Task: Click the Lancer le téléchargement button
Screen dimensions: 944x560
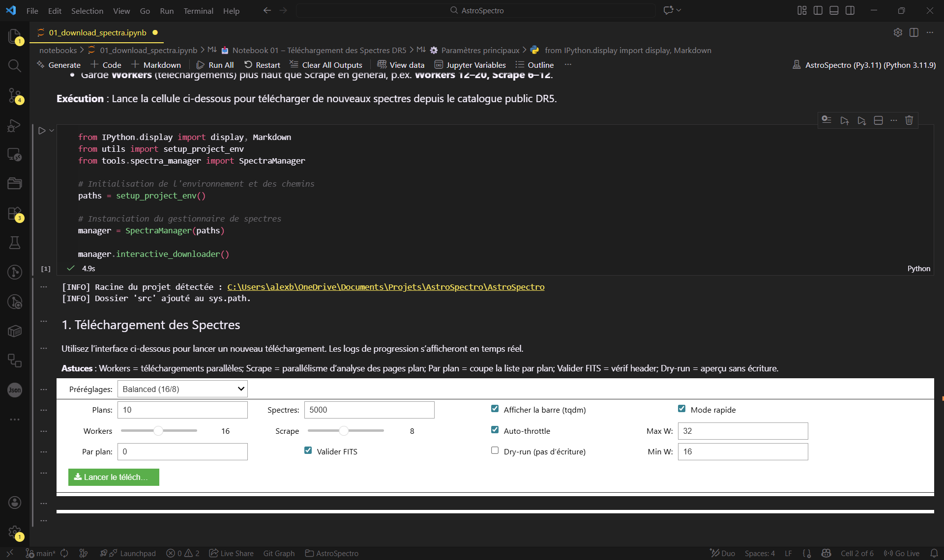Action: pos(113,476)
